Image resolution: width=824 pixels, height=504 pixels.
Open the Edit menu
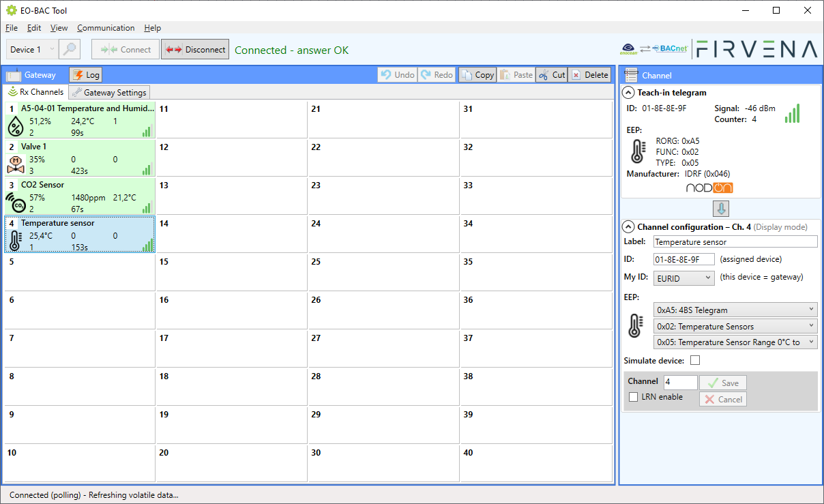tap(34, 28)
